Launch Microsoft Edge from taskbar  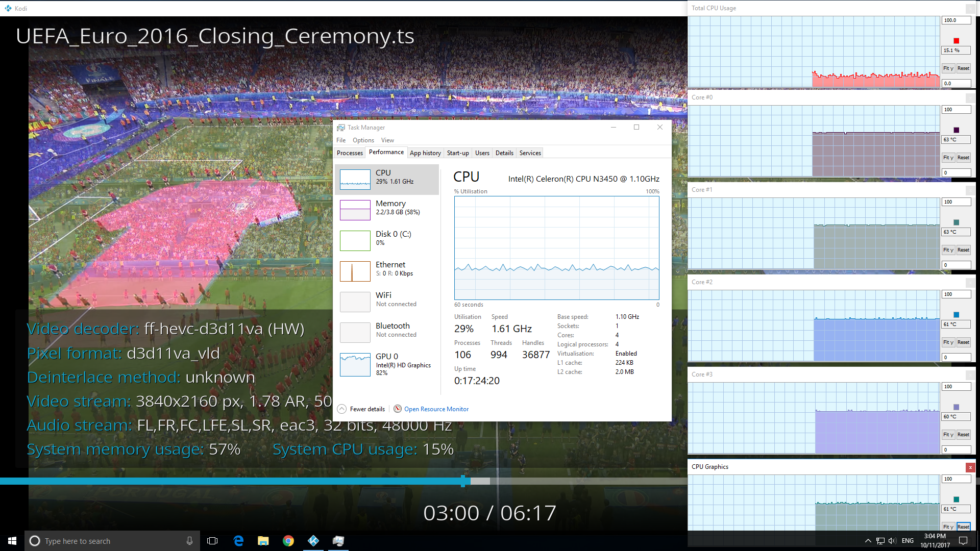238,541
